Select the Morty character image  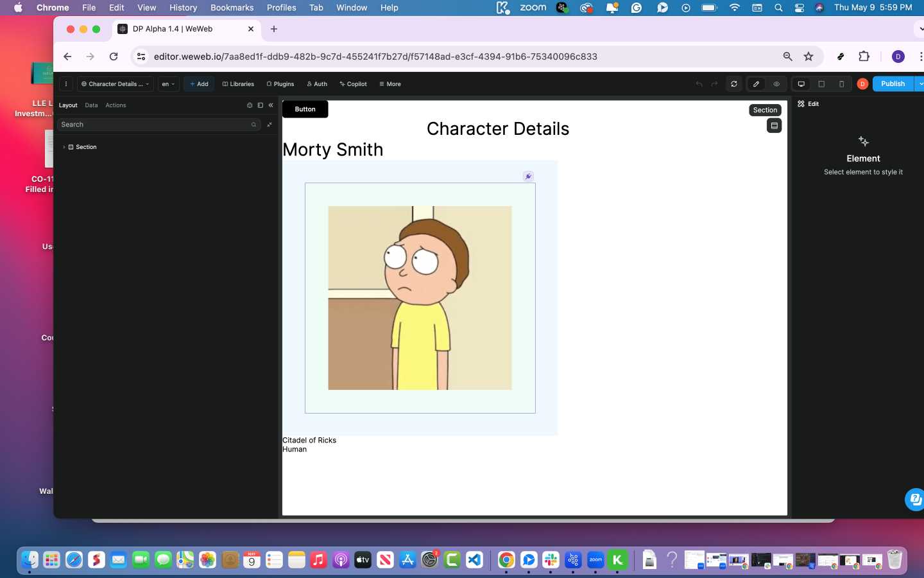420,298
